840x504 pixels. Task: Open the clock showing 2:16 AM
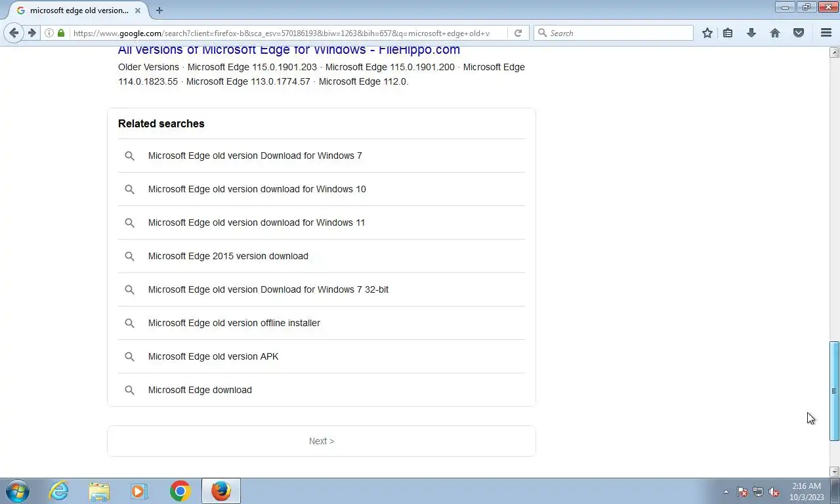pos(807,492)
